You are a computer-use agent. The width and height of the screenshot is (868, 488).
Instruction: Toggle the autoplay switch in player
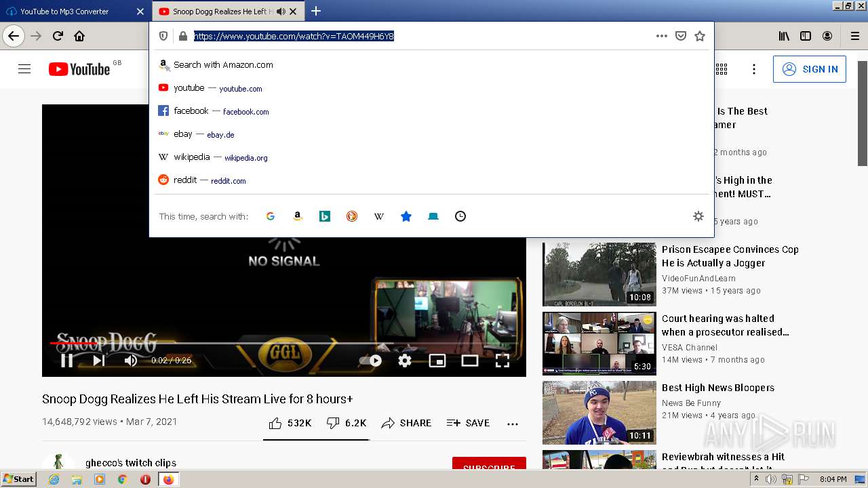pyautogui.click(x=371, y=361)
